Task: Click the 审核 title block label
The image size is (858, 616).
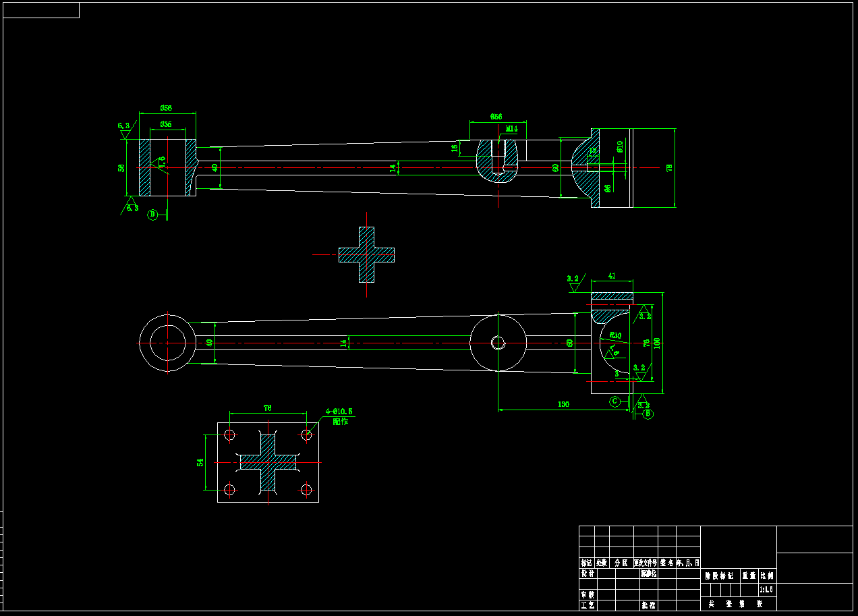Action: pos(588,595)
